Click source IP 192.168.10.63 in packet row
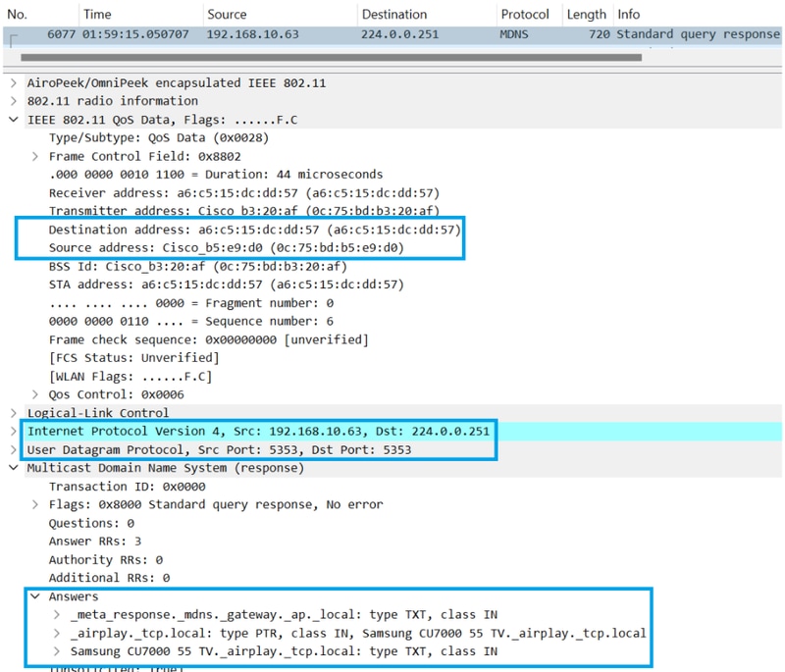This screenshot has width=785, height=672. click(x=253, y=34)
